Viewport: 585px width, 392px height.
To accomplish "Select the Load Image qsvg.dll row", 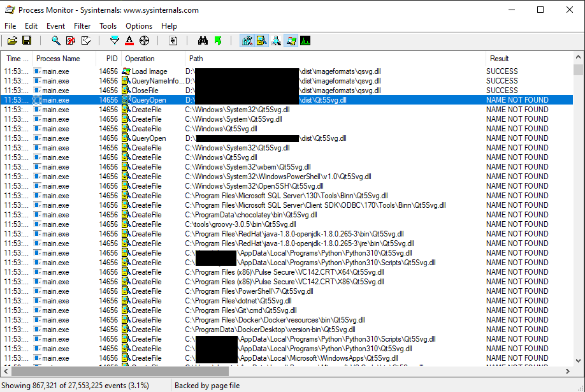I will (x=287, y=71).
